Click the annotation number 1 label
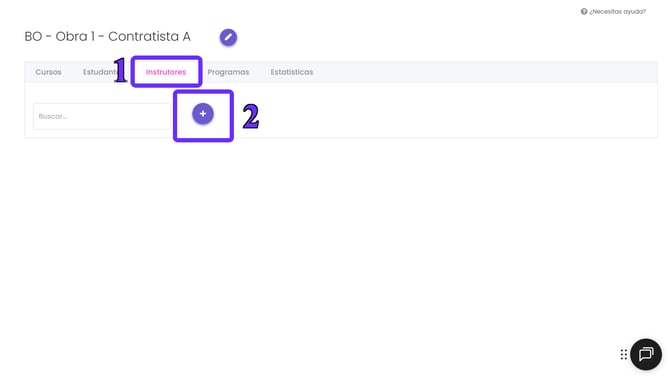Image resolution: width=670 pixels, height=378 pixels. click(120, 70)
